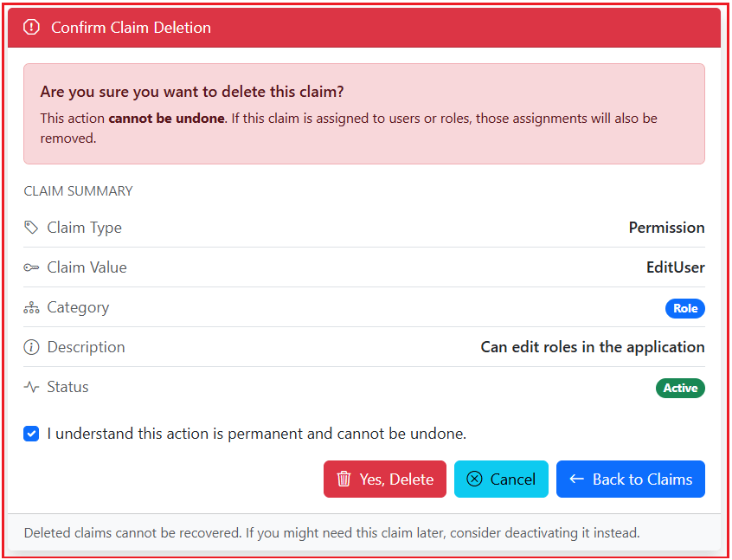Viewport: 732px width, 560px height.
Task: Select the Back to Claims button
Action: point(630,479)
